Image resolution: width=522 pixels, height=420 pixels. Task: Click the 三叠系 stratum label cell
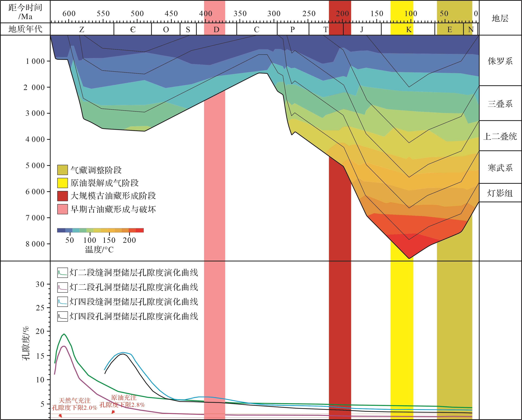(x=500, y=104)
